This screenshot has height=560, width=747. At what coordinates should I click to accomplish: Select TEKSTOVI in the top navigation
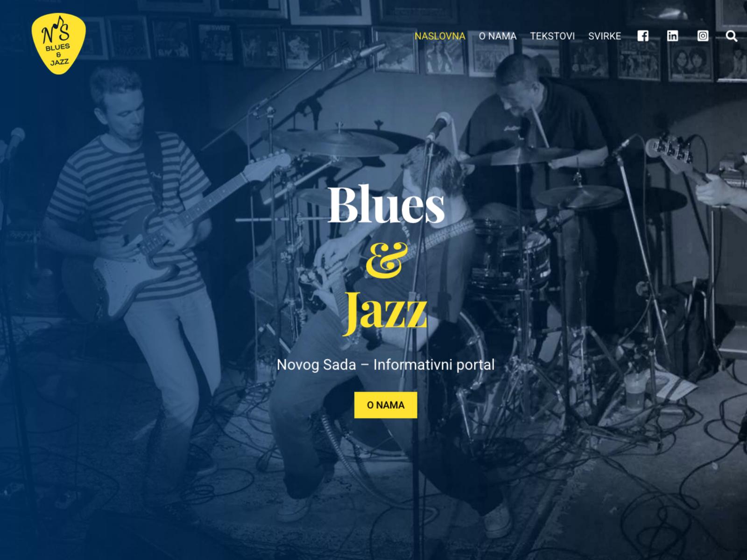[x=552, y=36]
